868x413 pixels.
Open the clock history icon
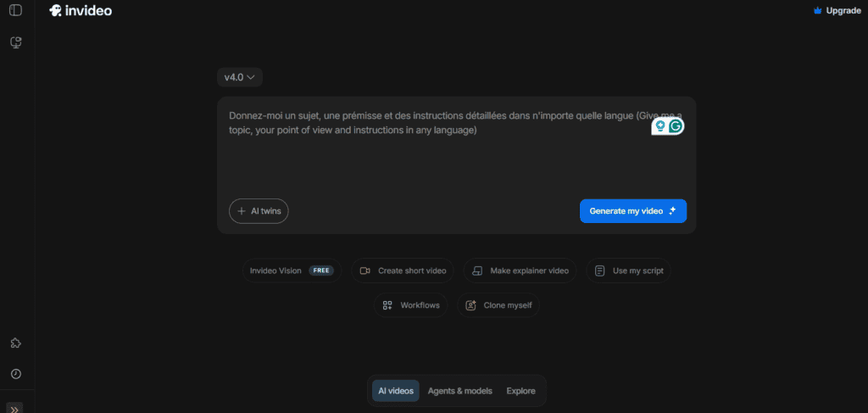point(16,374)
